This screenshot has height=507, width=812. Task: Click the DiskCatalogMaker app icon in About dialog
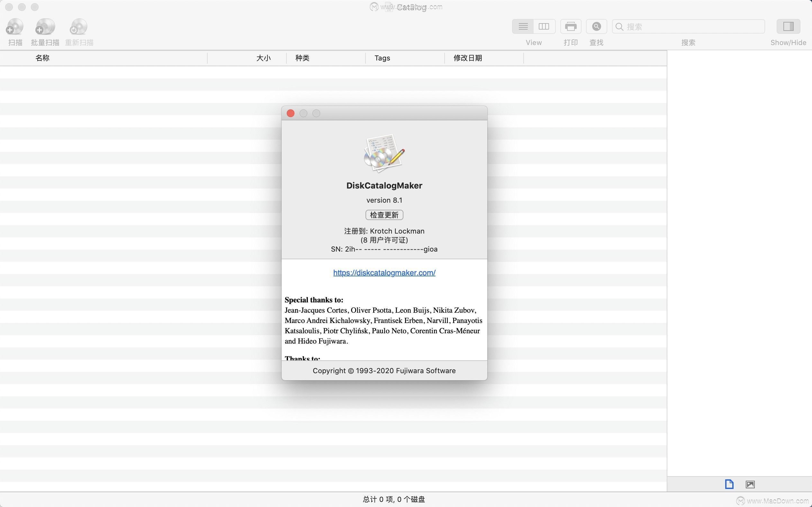click(x=384, y=153)
